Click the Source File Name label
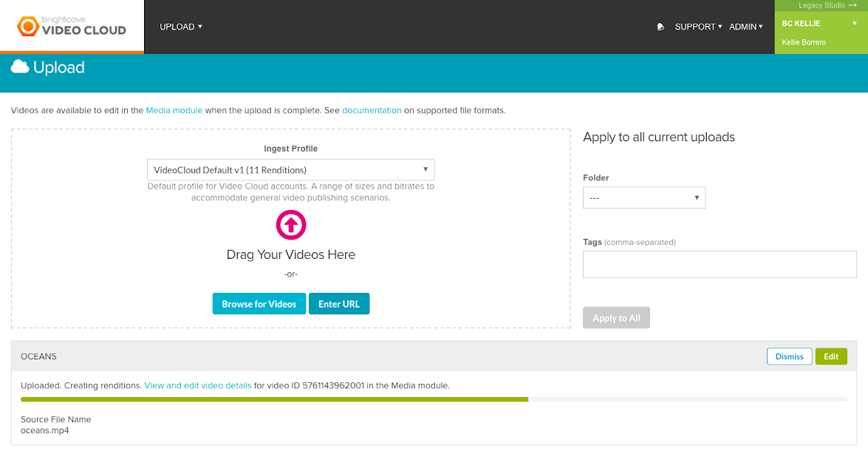The height and width of the screenshot is (457, 868). tap(56, 419)
